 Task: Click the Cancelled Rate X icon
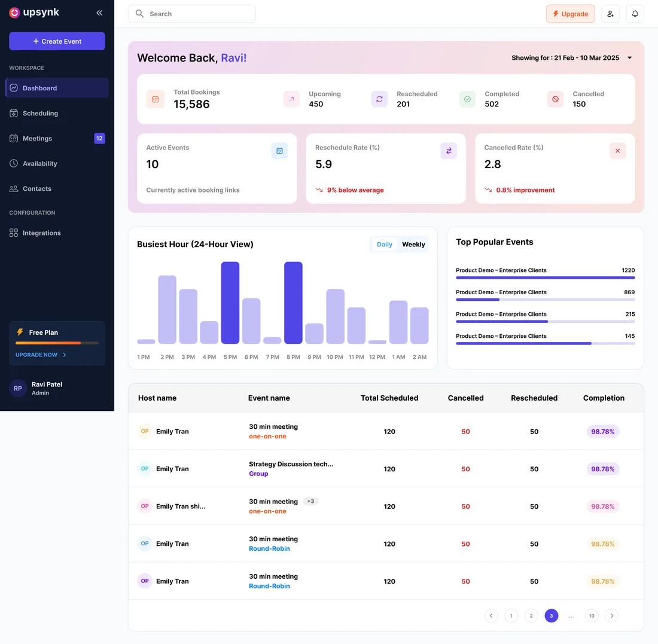pos(618,151)
